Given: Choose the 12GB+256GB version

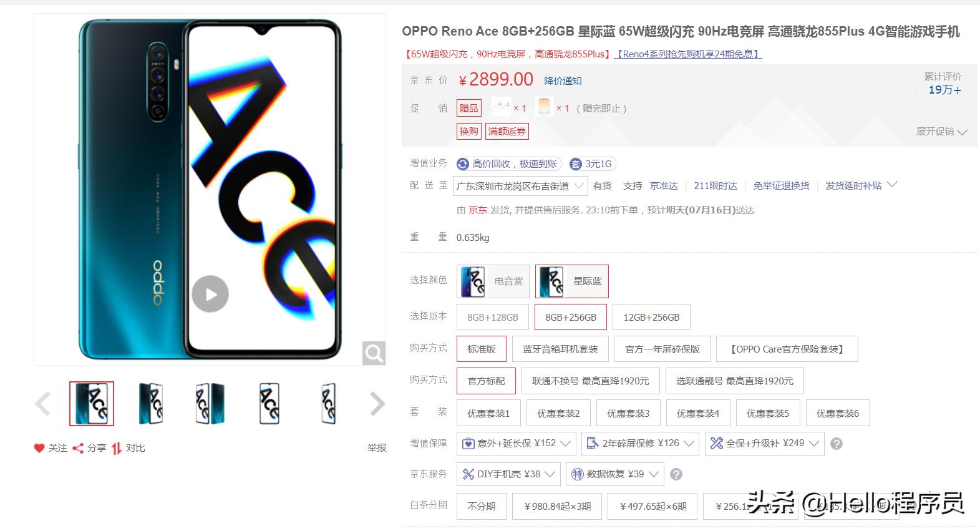Looking at the screenshot, I should pyautogui.click(x=651, y=317).
